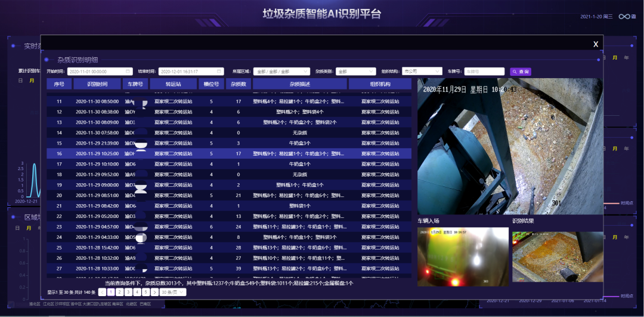The image size is (644, 317).
Task: Click the search 查询 button
Action: [520, 72]
